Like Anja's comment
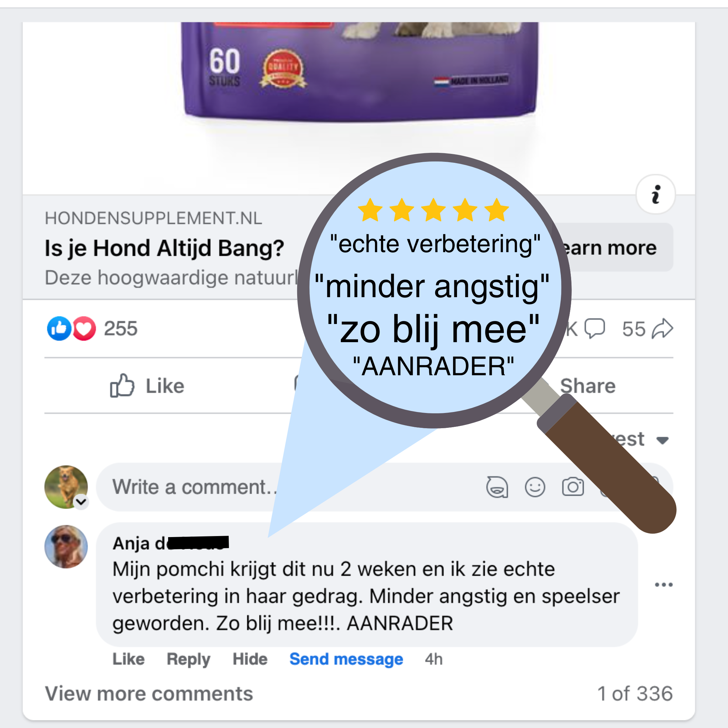Image resolution: width=728 pixels, height=728 pixels. coord(128,660)
